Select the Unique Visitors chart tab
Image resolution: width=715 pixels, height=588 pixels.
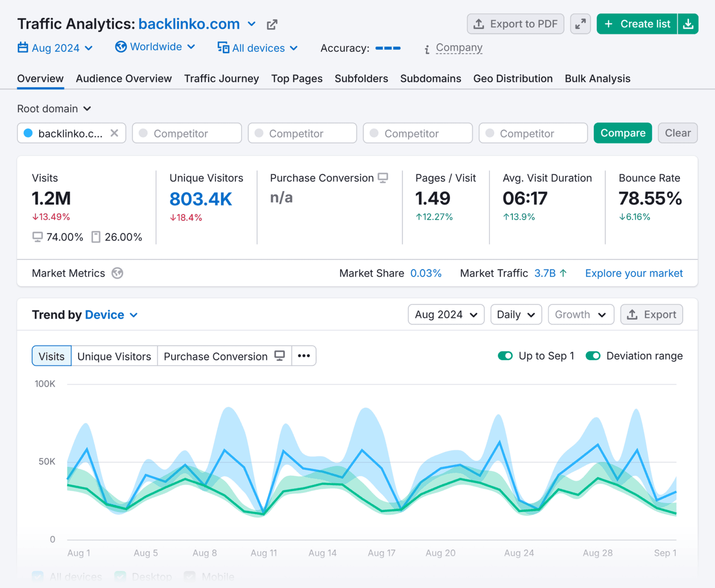[114, 357]
